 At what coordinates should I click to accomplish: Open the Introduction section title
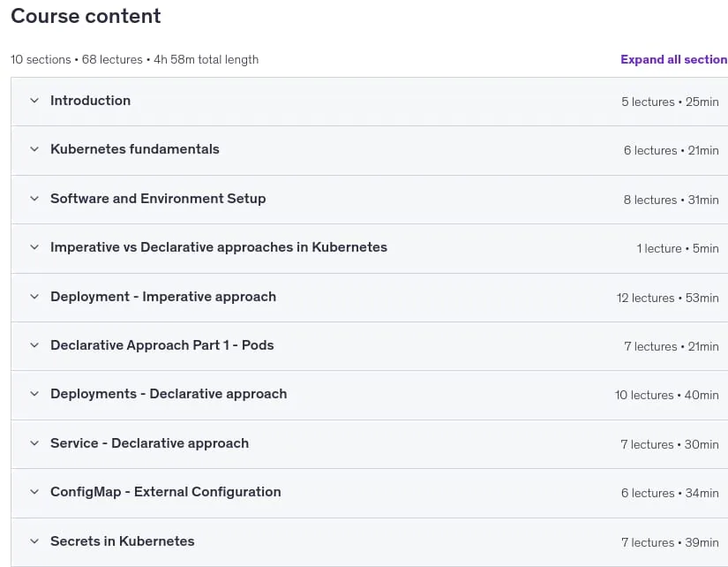91,101
